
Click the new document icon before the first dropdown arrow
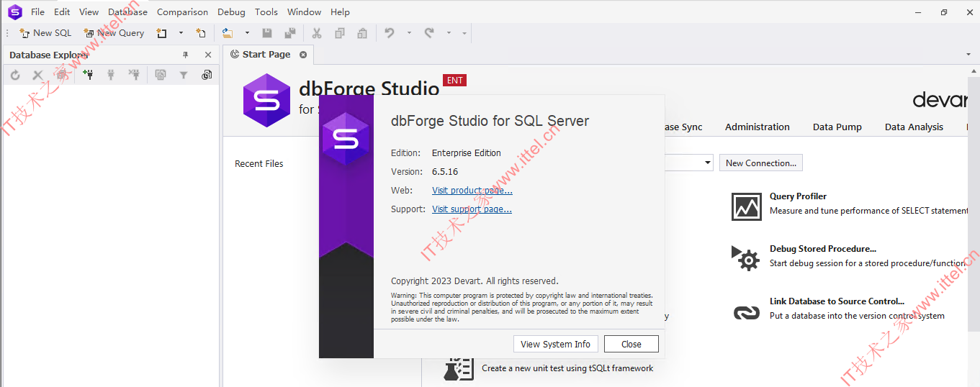coord(162,33)
